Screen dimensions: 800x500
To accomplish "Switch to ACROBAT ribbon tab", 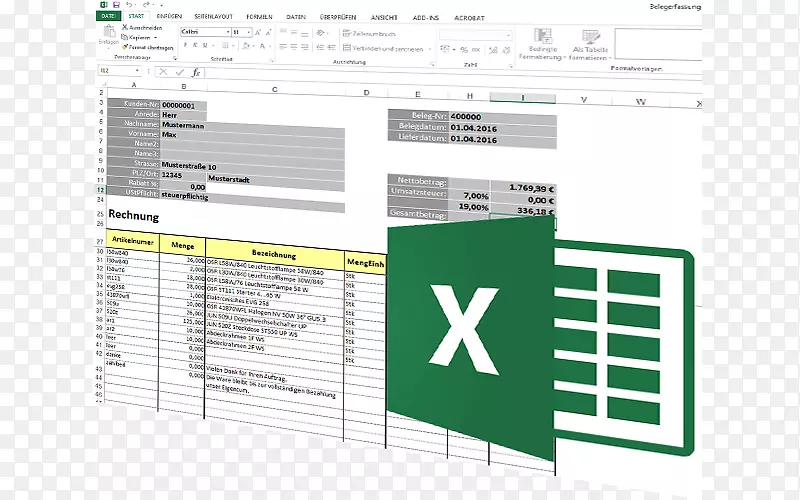I will (469, 18).
